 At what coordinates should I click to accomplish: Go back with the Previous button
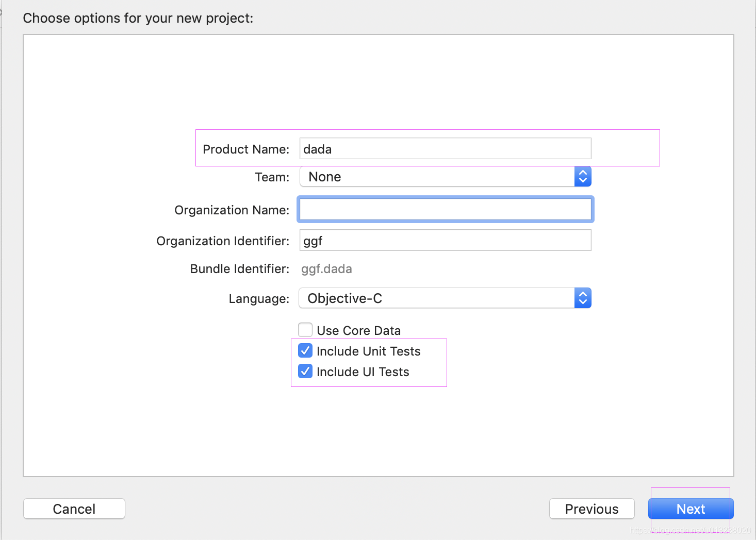[x=591, y=509]
